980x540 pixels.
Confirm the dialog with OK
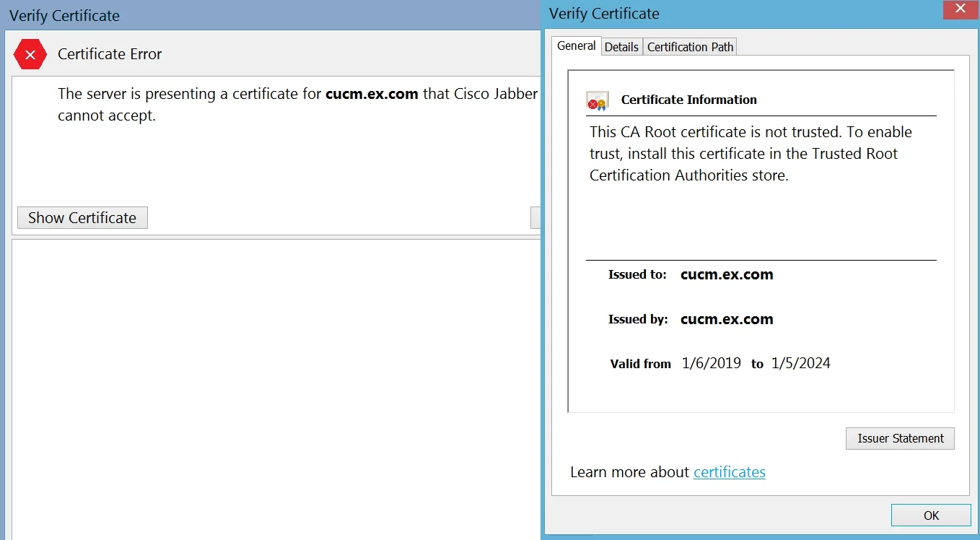point(931,515)
